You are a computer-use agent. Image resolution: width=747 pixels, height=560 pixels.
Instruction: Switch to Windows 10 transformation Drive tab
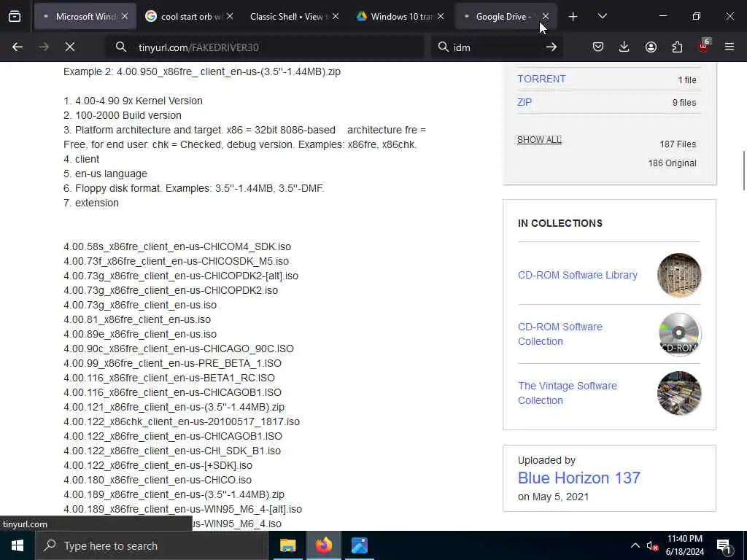click(401, 17)
